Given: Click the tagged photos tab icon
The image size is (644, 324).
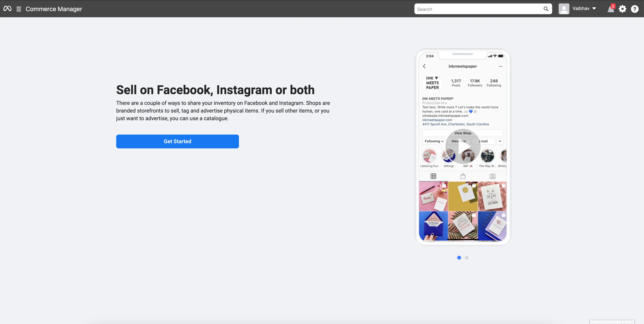Looking at the screenshot, I should pos(492,176).
